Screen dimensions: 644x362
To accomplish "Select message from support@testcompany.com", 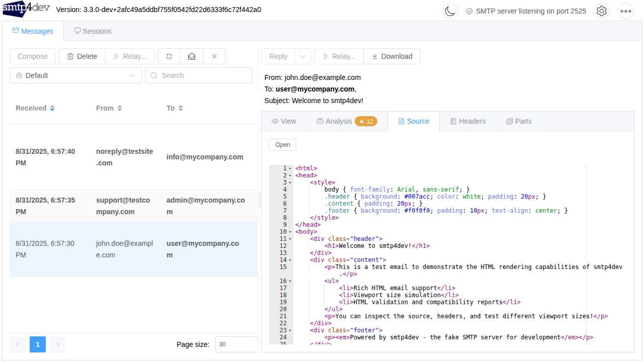I will click(133, 206).
